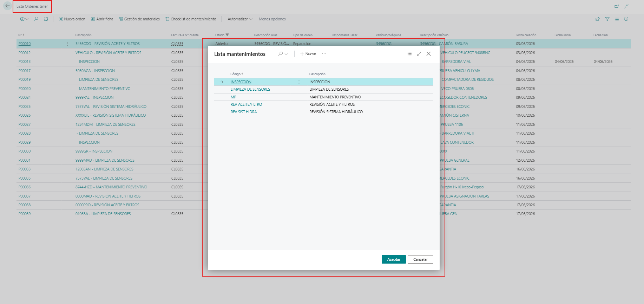Expand the Automatizar dropdown menu
The image size is (644, 304).
(x=240, y=19)
